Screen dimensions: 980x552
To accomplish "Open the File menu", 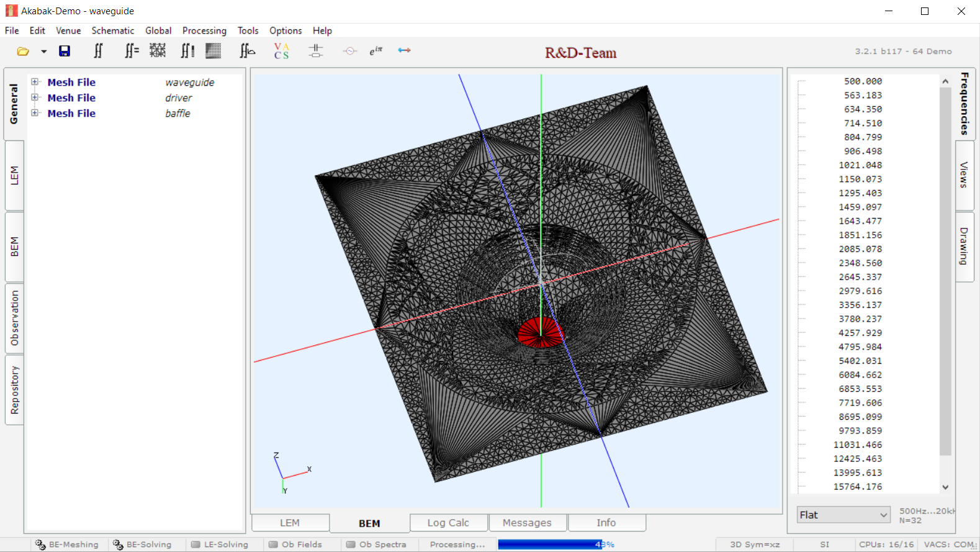I will (12, 30).
